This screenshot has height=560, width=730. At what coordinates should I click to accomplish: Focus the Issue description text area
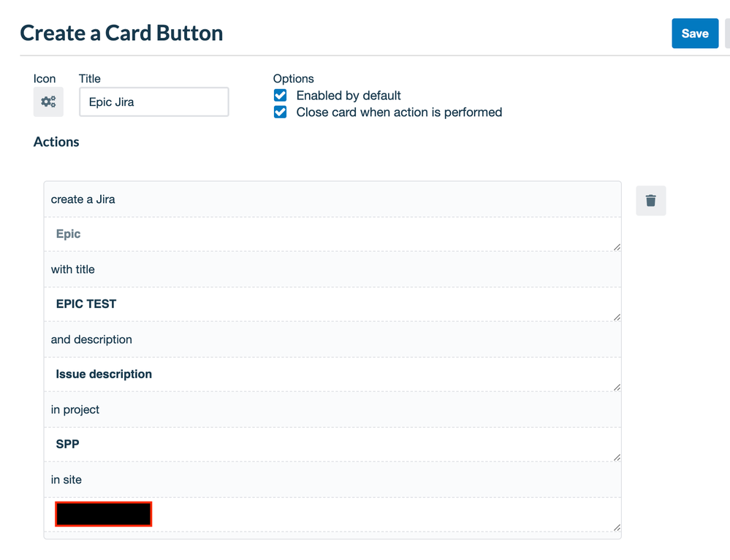332,375
